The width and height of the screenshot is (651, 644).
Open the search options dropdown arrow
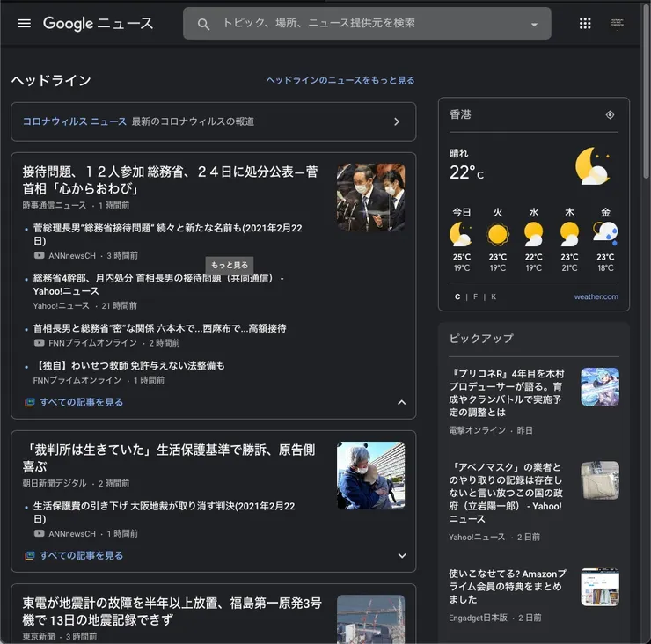534,25
